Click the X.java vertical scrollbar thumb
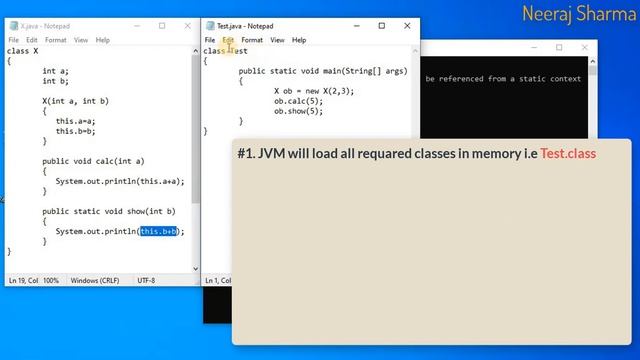The image size is (640, 360). coord(196,129)
